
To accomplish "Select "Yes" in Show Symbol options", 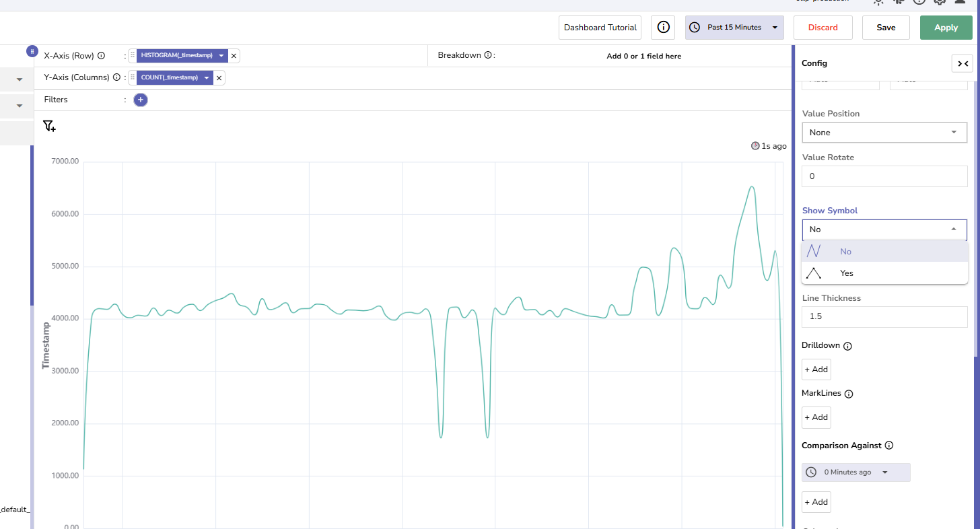I will tap(846, 273).
